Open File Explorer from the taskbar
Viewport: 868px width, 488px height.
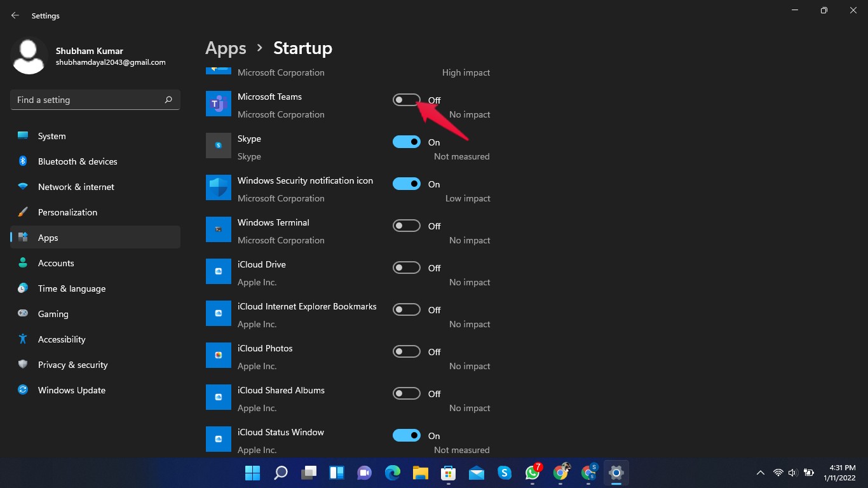[421, 473]
